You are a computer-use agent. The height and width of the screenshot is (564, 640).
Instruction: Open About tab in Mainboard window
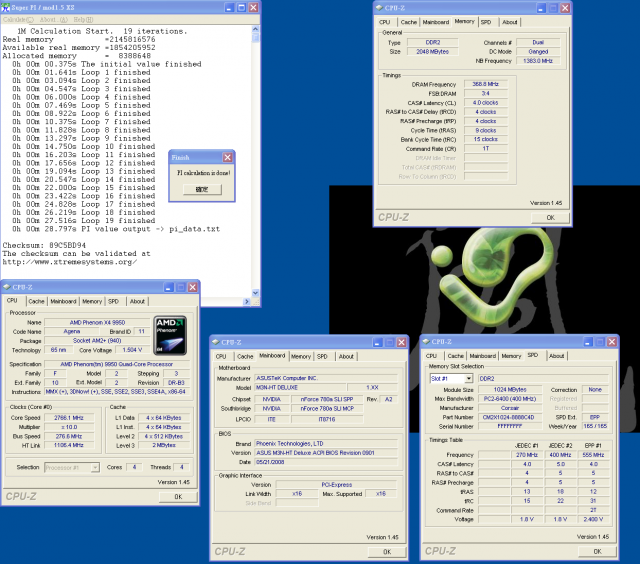[x=346, y=356]
